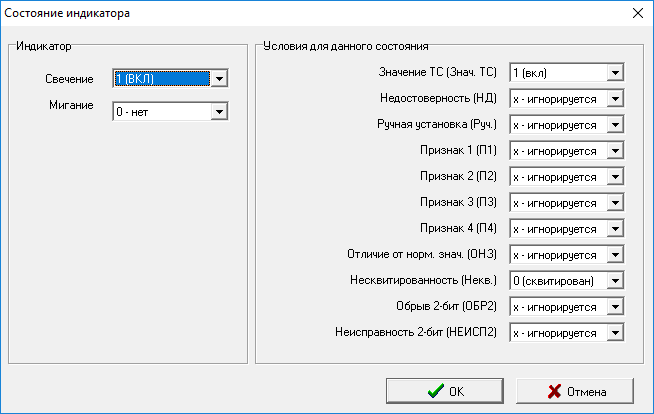The height and width of the screenshot is (414, 654).
Task: Expand the Признак 3 (П3) dropdown
Action: 616,203
